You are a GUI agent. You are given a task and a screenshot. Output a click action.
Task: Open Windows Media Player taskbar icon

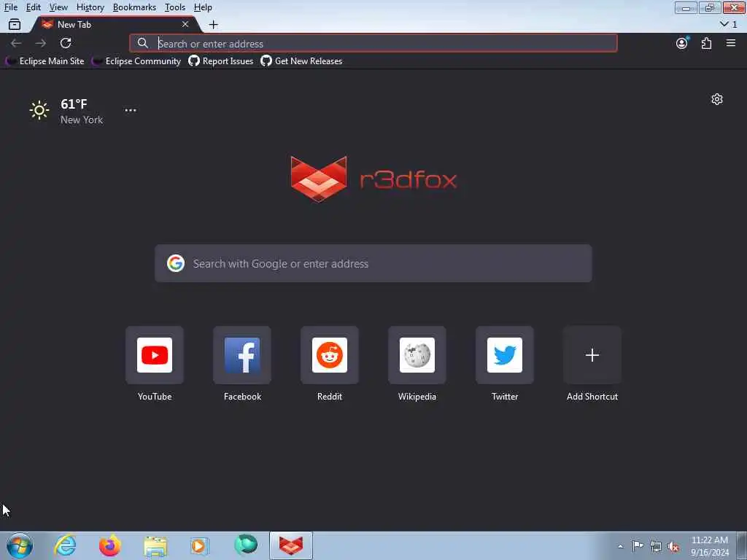(x=199, y=546)
